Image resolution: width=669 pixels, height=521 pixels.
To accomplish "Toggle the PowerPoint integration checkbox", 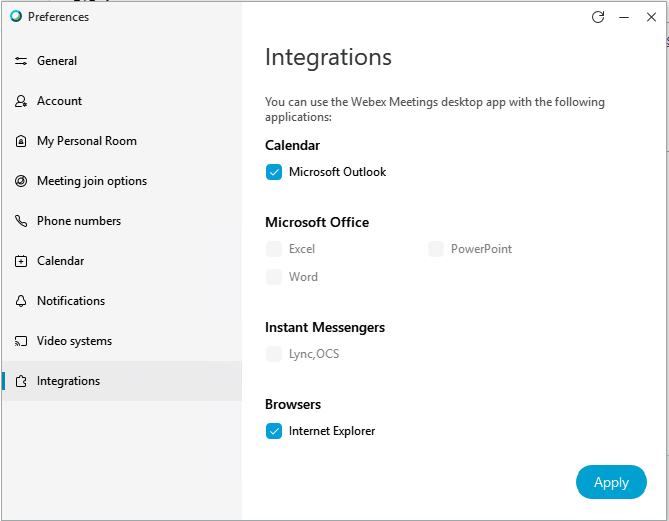I will [x=436, y=249].
